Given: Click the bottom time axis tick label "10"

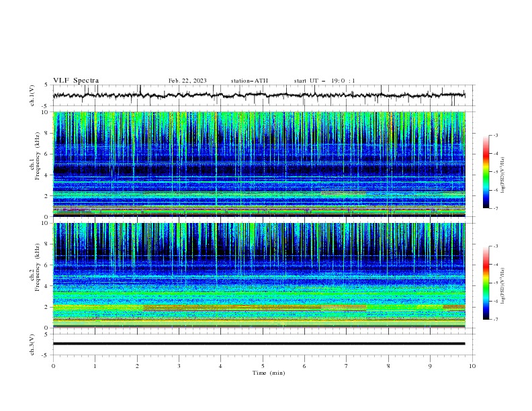Looking at the screenshot, I should 472,366.
